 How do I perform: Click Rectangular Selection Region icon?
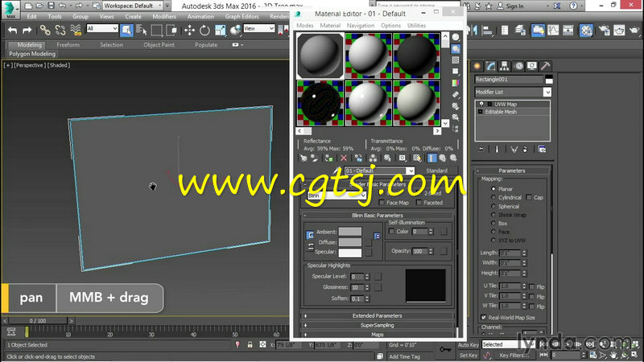point(156,30)
